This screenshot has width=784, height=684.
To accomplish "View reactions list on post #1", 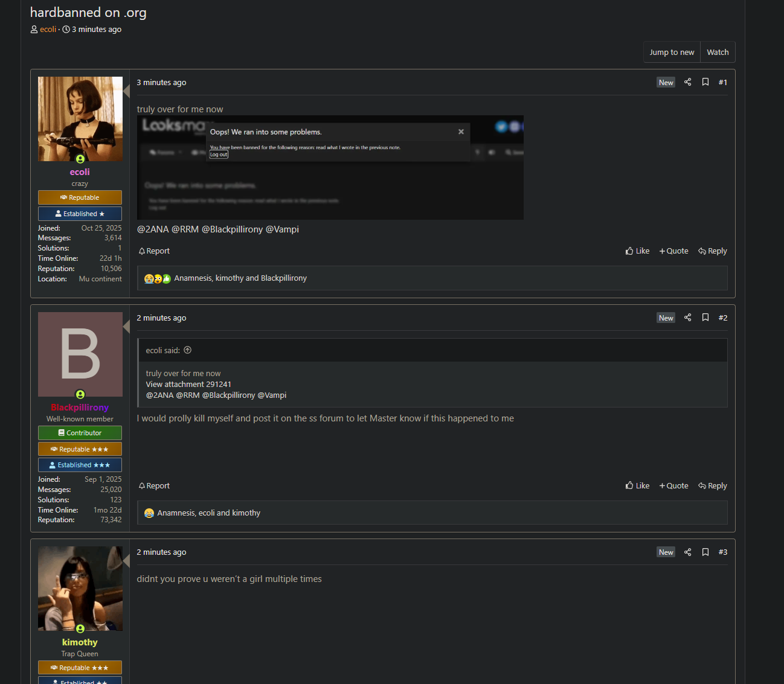I will point(240,278).
